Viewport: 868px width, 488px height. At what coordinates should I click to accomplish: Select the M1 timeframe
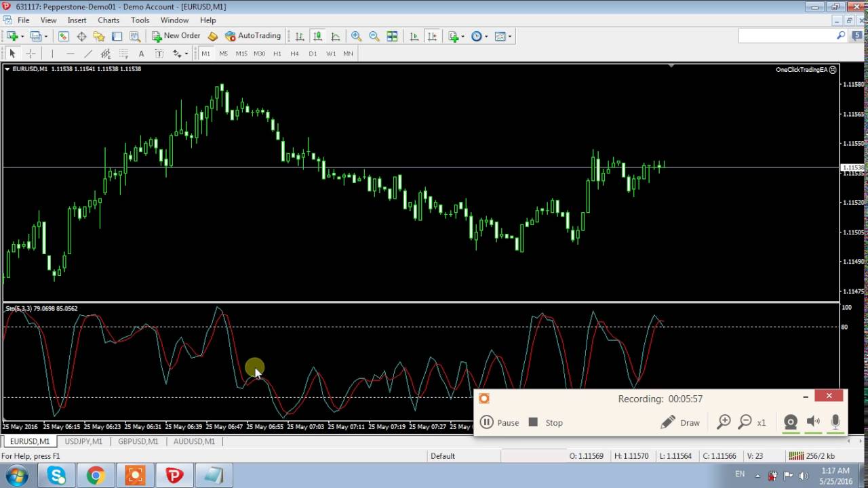pos(205,54)
